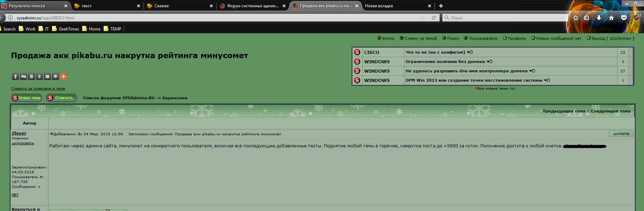Screen dimensions: 644x211
Task: Switch to the 'Форум системных админ...' tab
Action: 252,6
